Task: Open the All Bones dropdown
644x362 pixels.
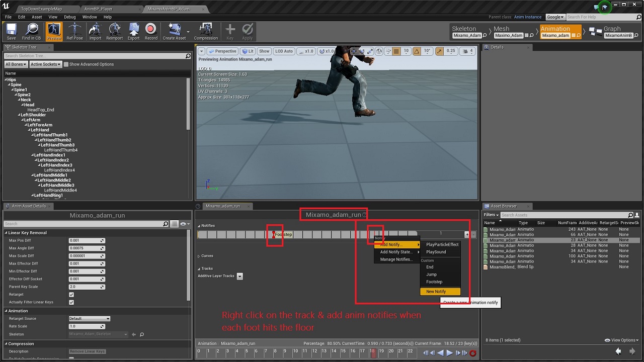Action: tap(16, 64)
